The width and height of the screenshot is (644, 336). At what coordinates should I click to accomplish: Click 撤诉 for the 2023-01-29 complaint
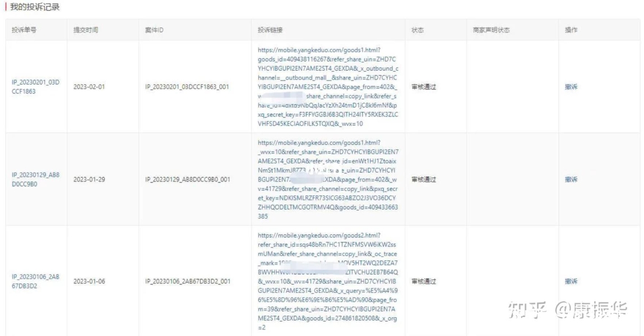point(571,179)
